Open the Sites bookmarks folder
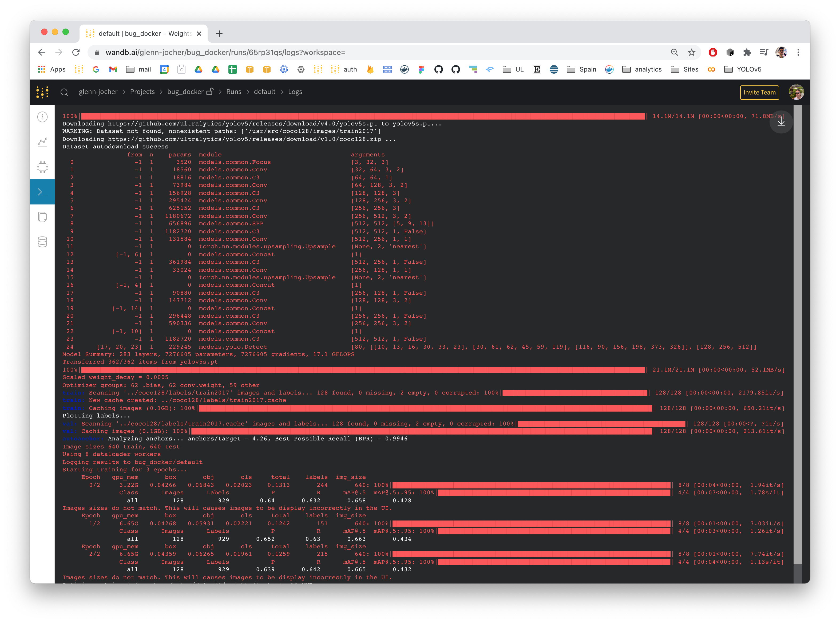The image size is (840, 623). click(685, 69)
